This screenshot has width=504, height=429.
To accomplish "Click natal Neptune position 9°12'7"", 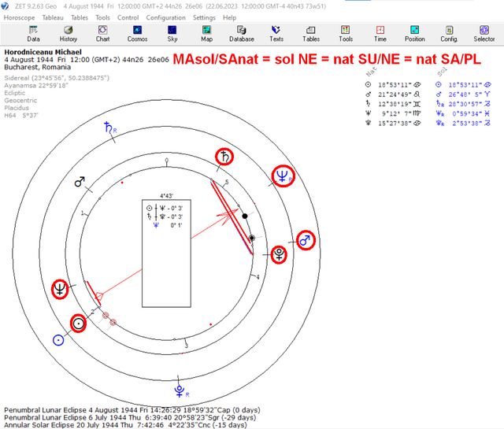I will [x=397, y=113].
